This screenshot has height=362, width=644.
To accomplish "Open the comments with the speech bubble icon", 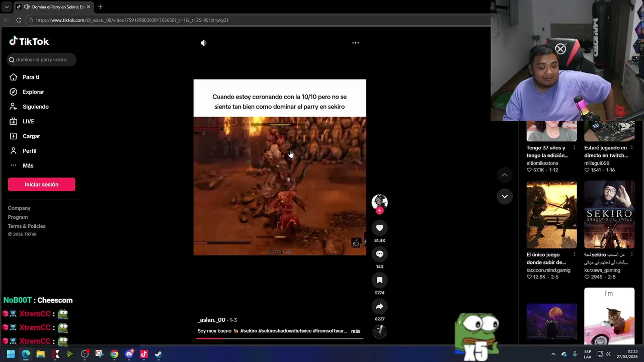I will (x=379, y=254).
